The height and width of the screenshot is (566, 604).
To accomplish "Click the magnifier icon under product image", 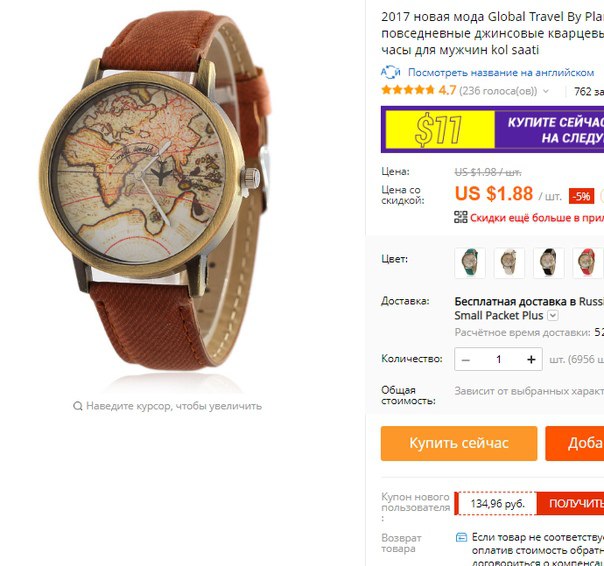I will (x=78, y=406).
